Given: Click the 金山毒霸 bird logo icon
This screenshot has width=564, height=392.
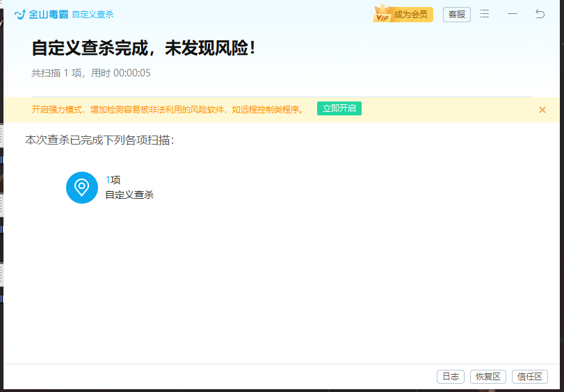Looking at the screenshot, I should click(19, 15).
